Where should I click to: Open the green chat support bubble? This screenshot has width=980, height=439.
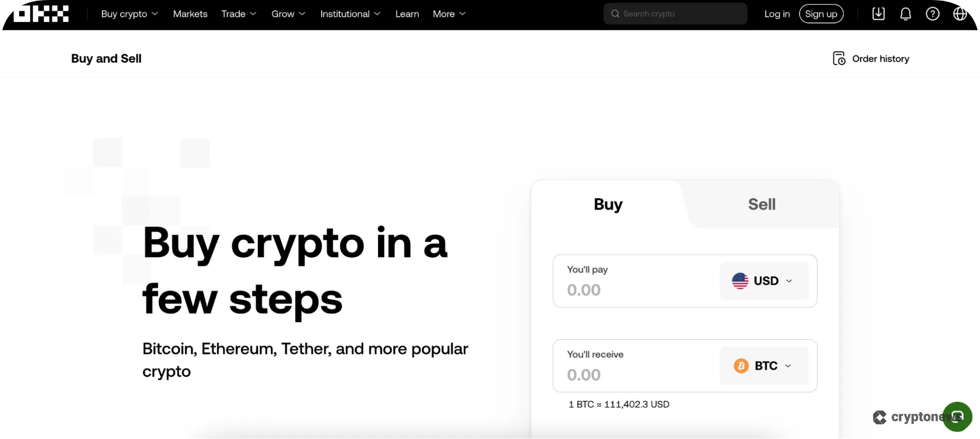coord(957,416)
